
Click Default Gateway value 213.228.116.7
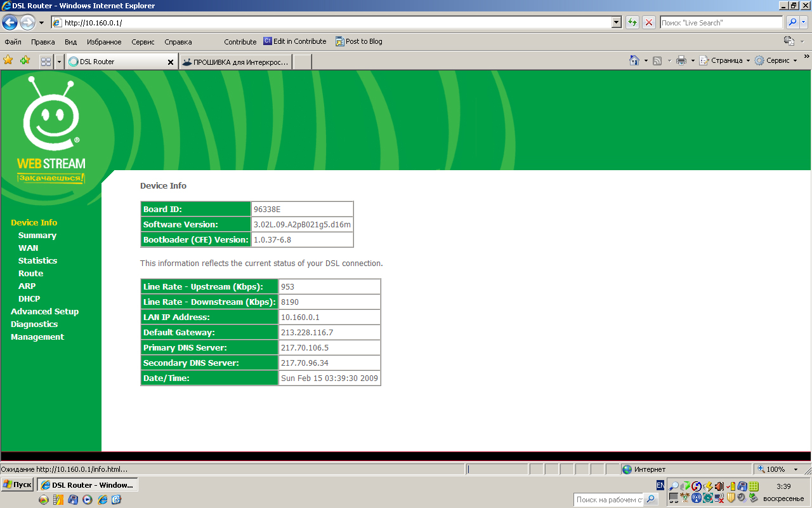307,333
